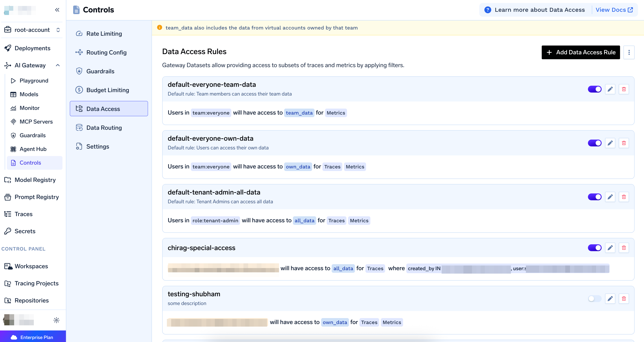Enable the testing-shubham rule toggle
The width and height of the screenshot is (644, 342).
click(595, 299)
